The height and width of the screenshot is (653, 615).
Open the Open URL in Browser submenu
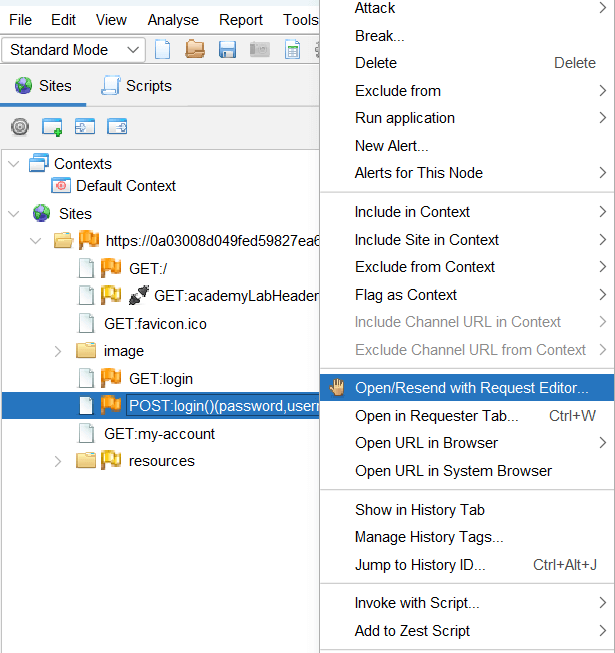point(467,443)
